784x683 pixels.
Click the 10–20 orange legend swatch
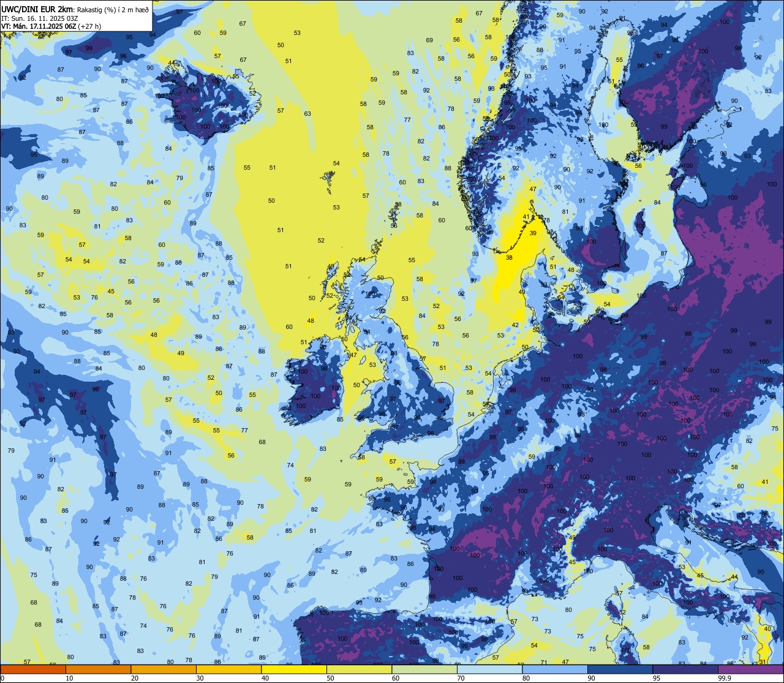tap(98, 669)
